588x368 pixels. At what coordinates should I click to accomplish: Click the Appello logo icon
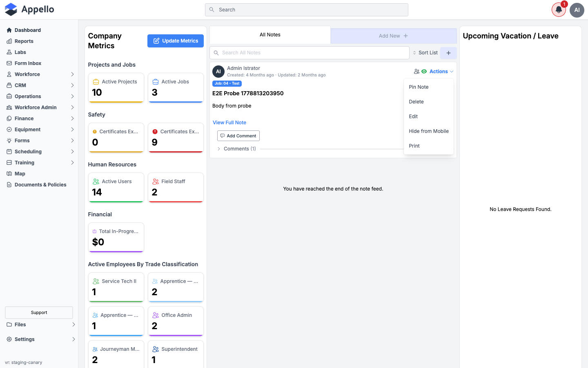click(11, 9)
